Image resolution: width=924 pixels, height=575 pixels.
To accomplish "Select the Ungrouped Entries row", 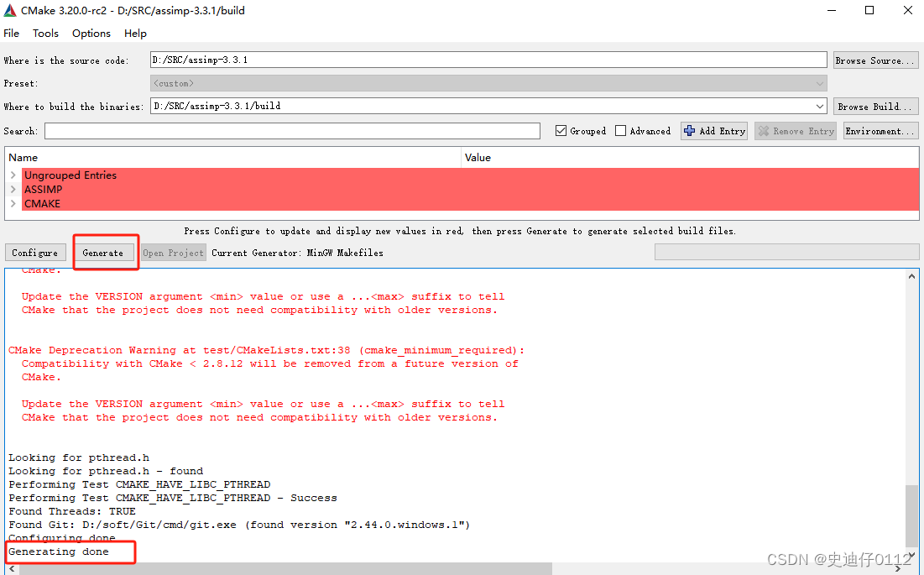I will pyautogui.click(x=470, y=175).
